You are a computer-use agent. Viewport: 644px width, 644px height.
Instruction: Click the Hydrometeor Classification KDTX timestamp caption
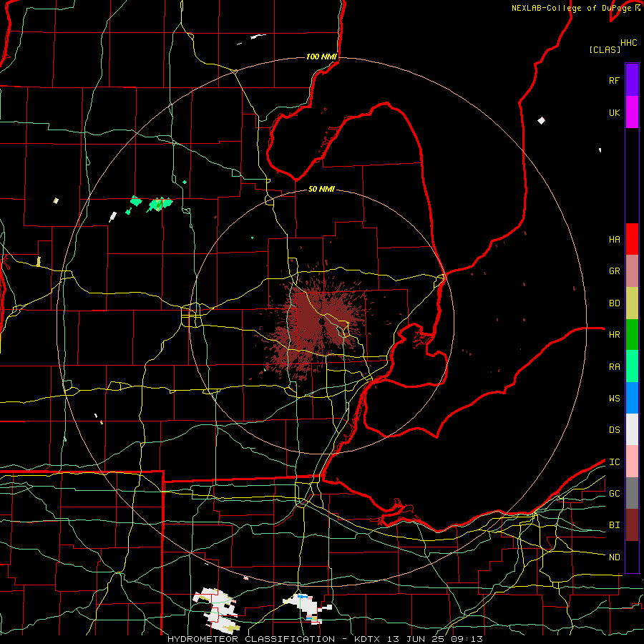pyautogui.click(x=325, y=639)
